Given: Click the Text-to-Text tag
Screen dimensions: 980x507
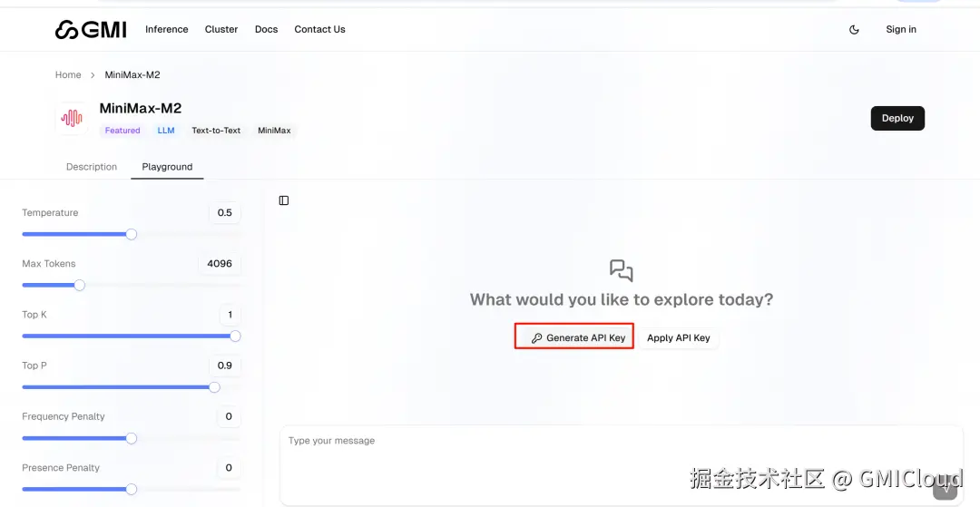Looking at the screenshot, I should pyautogui.click(x=216, y=131).
